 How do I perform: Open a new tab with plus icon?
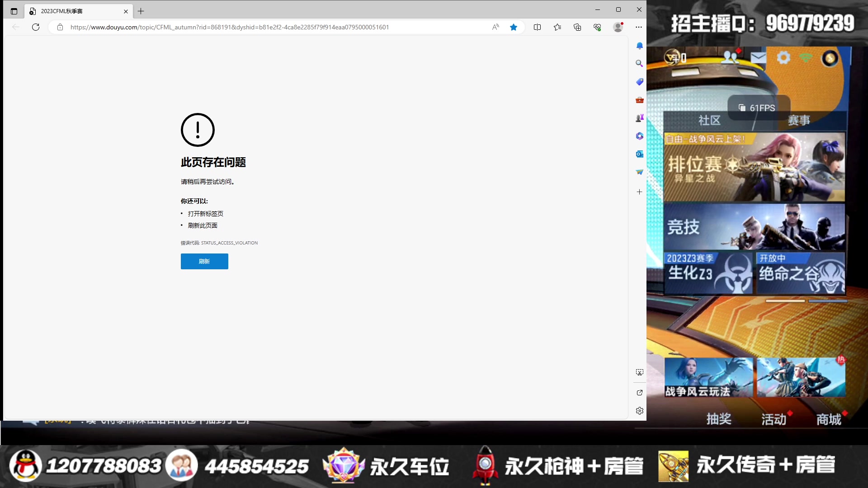tap(141, 11)
